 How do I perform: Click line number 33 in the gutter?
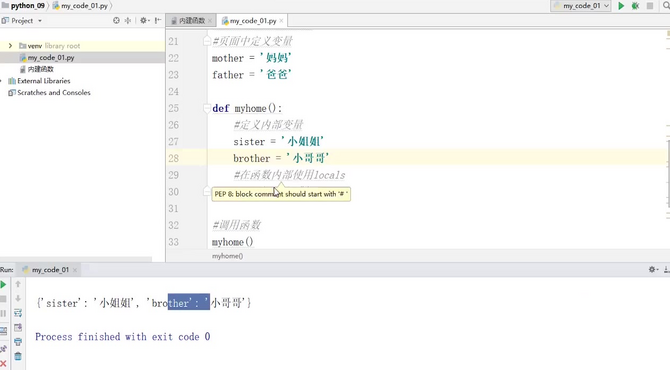[x=173, y=242]
